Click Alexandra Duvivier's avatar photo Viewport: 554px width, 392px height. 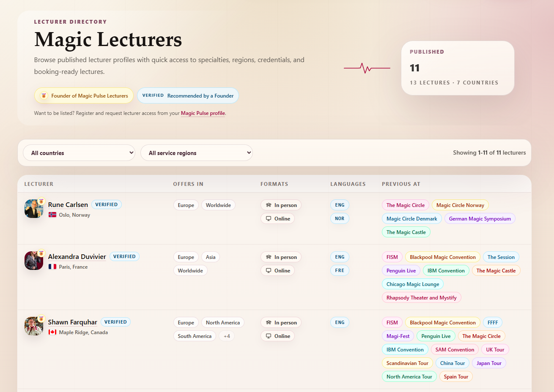[34, 261]
